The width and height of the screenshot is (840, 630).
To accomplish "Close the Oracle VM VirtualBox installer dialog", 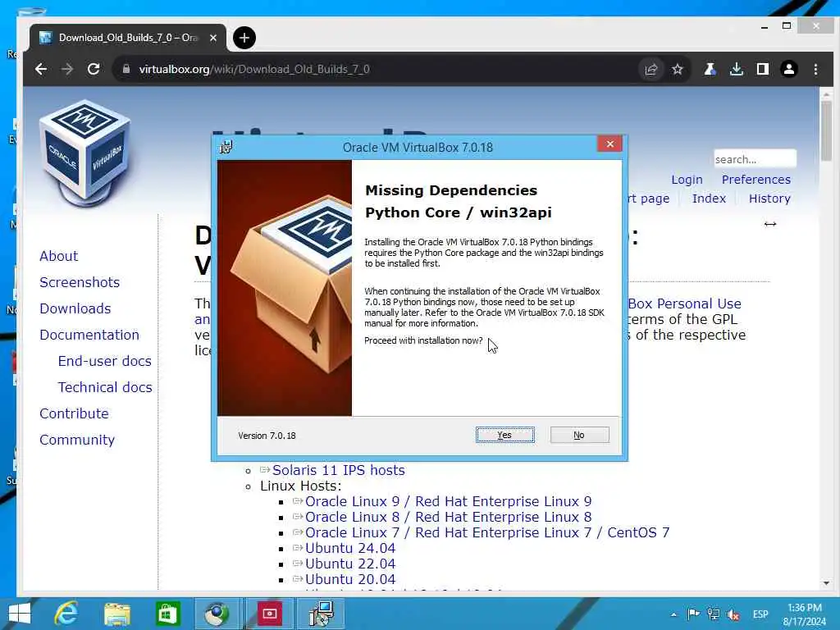I will (x=609, y=144).
